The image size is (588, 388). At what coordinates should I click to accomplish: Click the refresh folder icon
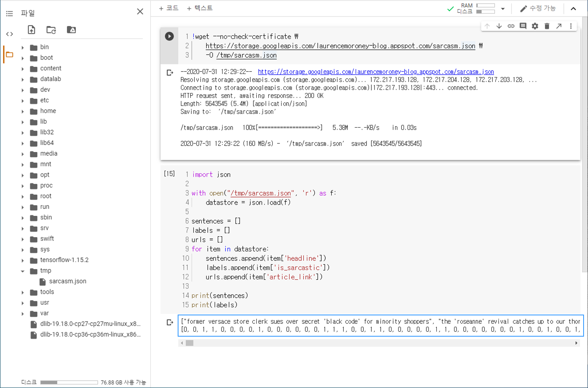51,30
